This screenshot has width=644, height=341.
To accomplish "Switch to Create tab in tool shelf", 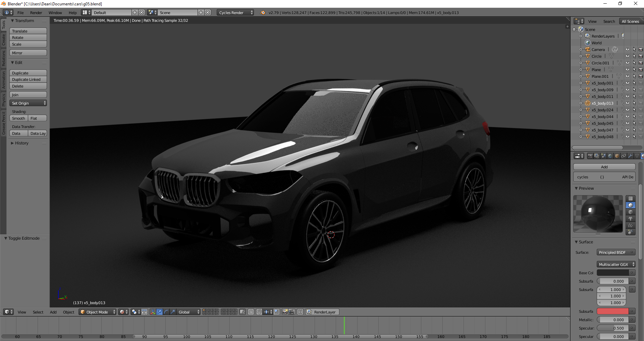I will (x=4, y=40).
